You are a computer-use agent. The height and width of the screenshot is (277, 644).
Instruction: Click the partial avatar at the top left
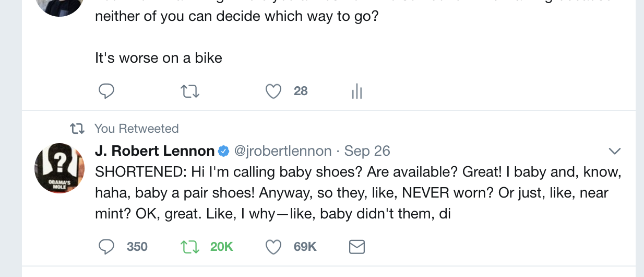pos(59,6)
